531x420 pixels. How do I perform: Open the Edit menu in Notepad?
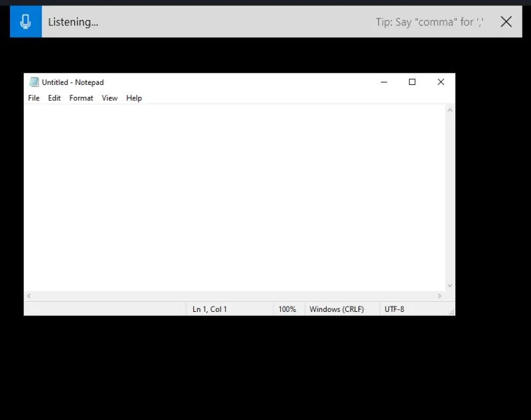click(54, 98)
